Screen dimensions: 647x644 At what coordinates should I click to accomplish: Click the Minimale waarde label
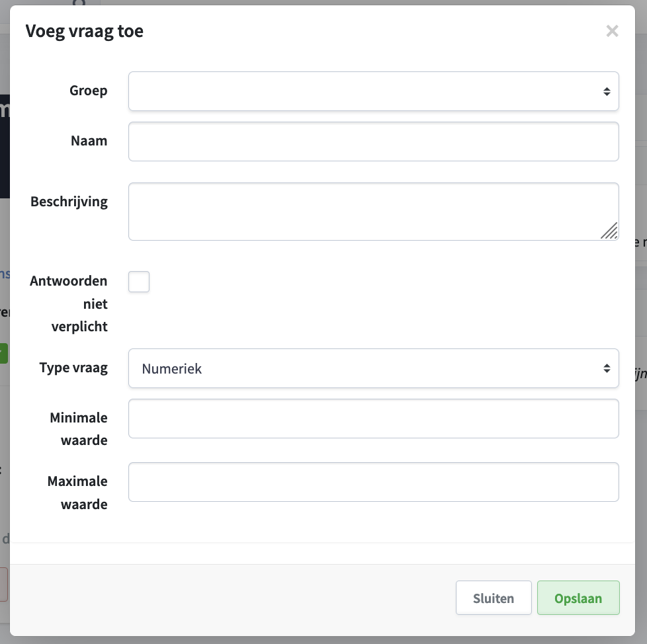(79, 429)
